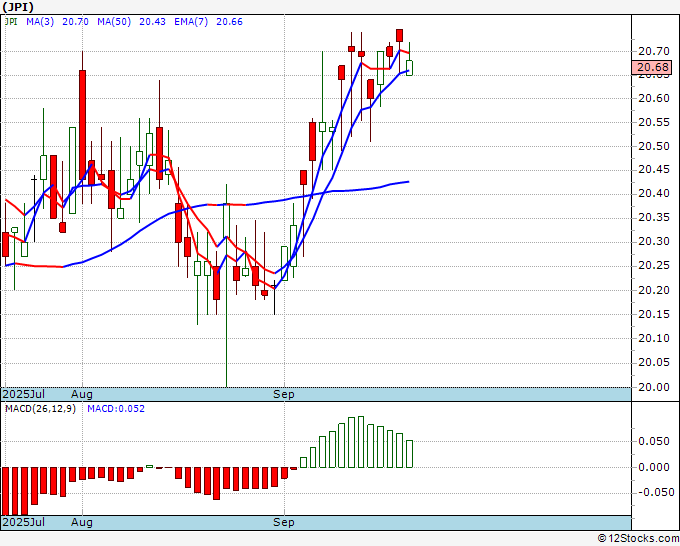Click the 20.15 price axis label

point(654,314)
